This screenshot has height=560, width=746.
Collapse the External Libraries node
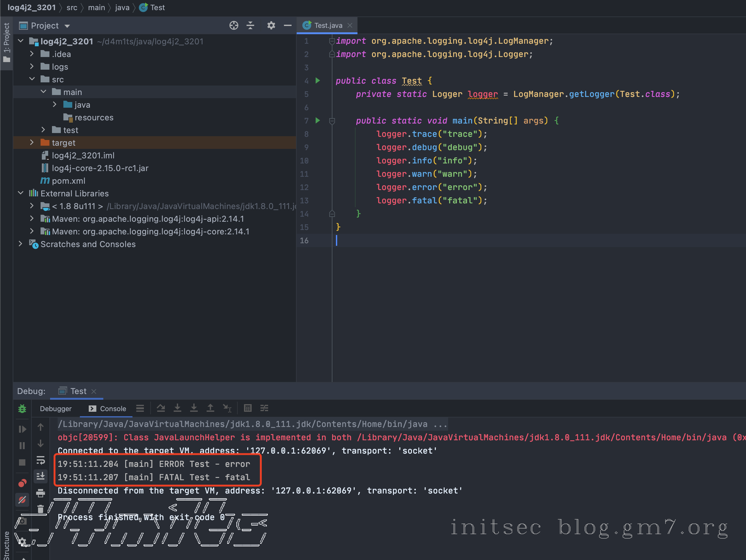[21, 193]
